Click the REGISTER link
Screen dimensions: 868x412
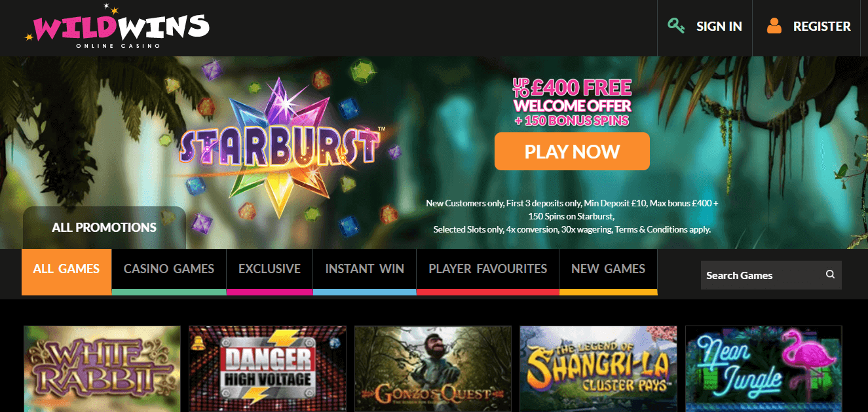[x=821, y=26]
